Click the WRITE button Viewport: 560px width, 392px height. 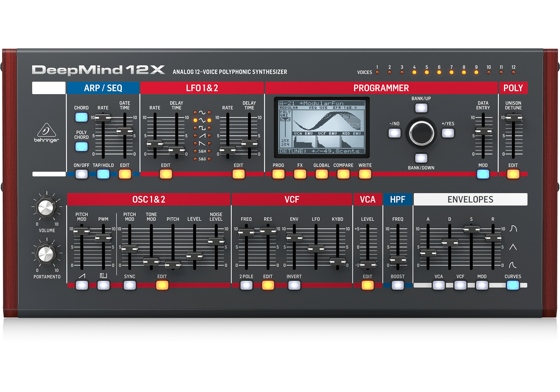[365, 174]
